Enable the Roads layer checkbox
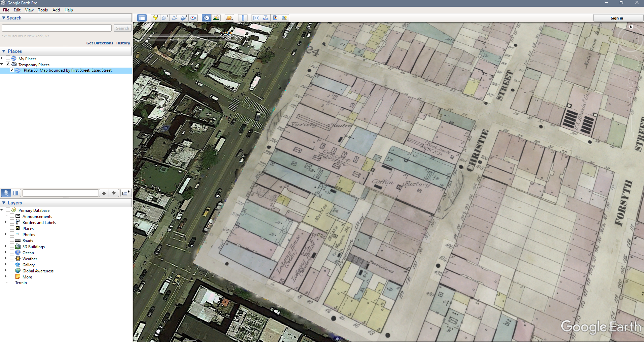The image size is (644, 342). [12, 240]
